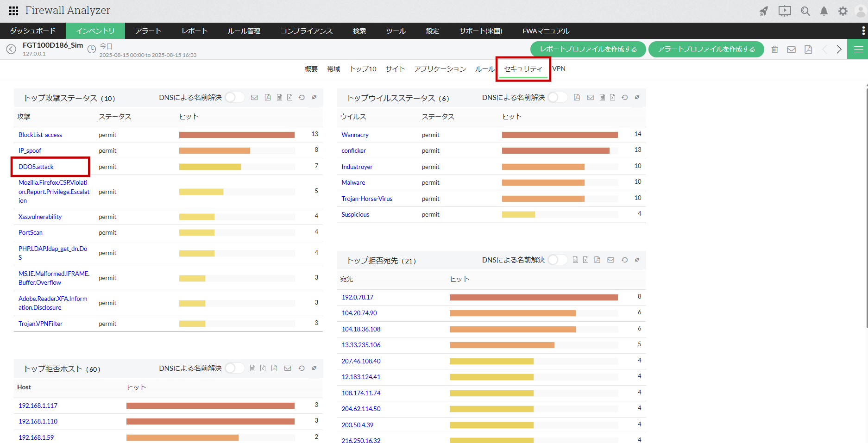Switch to the VPN tab
Viewport: 868px width, 443px height.
tap(559, 69)
